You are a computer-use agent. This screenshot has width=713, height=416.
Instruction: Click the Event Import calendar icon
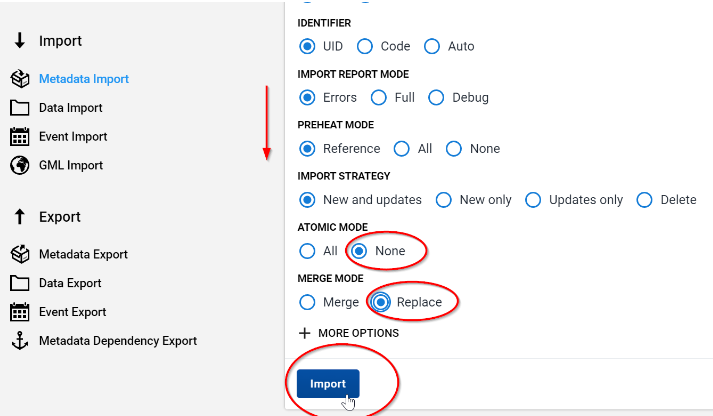coord(20,136)
